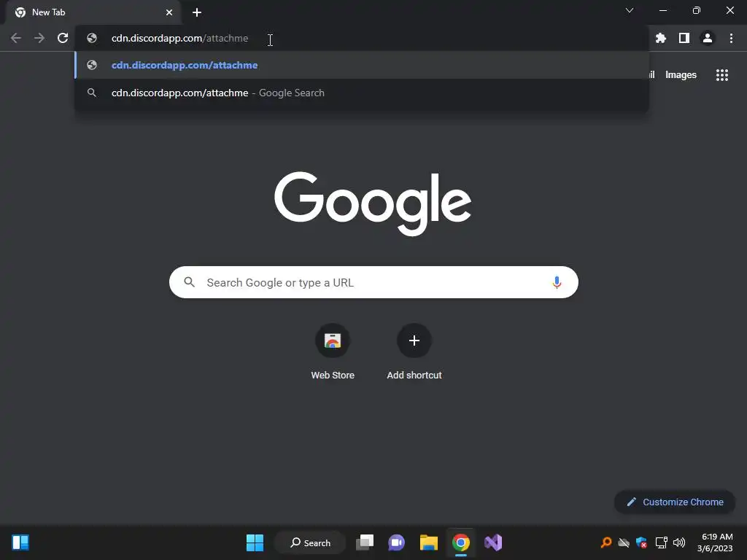Open the Chrome profile avatar
This screenshot has width=747, height=560.
[708, 38]
